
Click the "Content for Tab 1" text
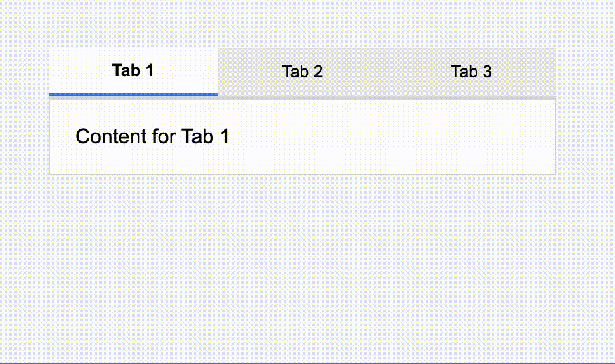click(152, 136)
